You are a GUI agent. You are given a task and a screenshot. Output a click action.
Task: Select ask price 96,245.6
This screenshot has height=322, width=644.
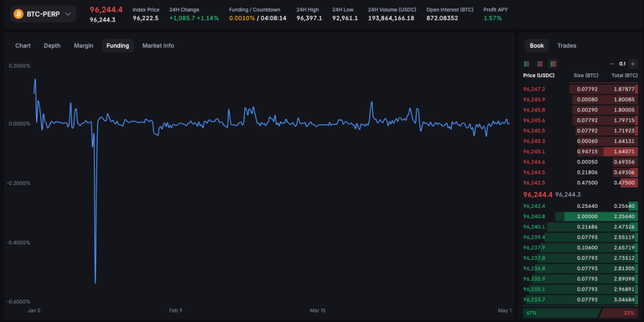tap(534, 121)
